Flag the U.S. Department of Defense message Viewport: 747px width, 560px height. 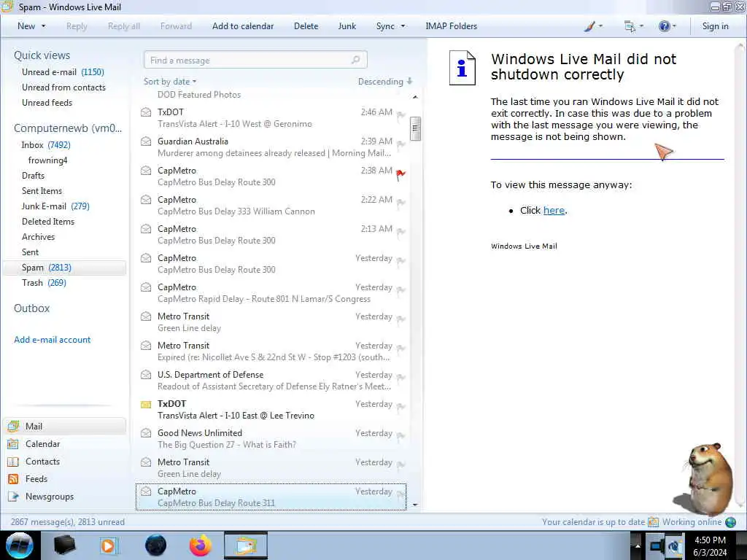pos(400,378)
